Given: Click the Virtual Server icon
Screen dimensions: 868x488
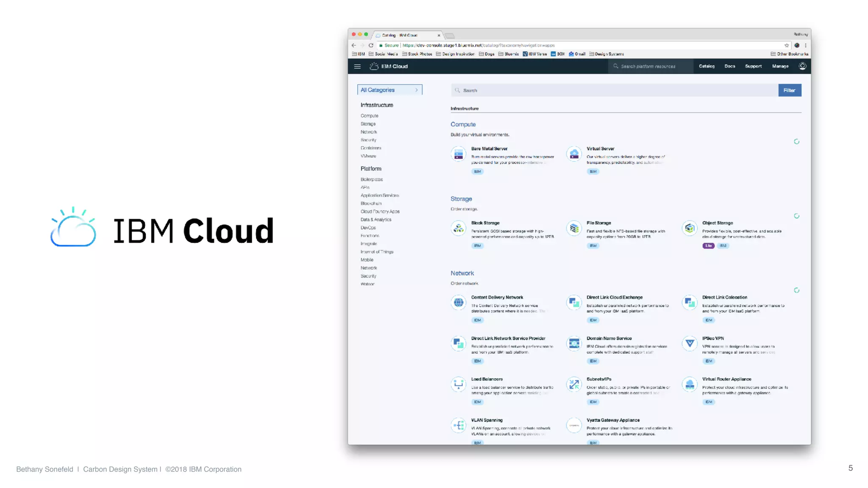Looking at the screenshot, I should click(x=574, y=154).
